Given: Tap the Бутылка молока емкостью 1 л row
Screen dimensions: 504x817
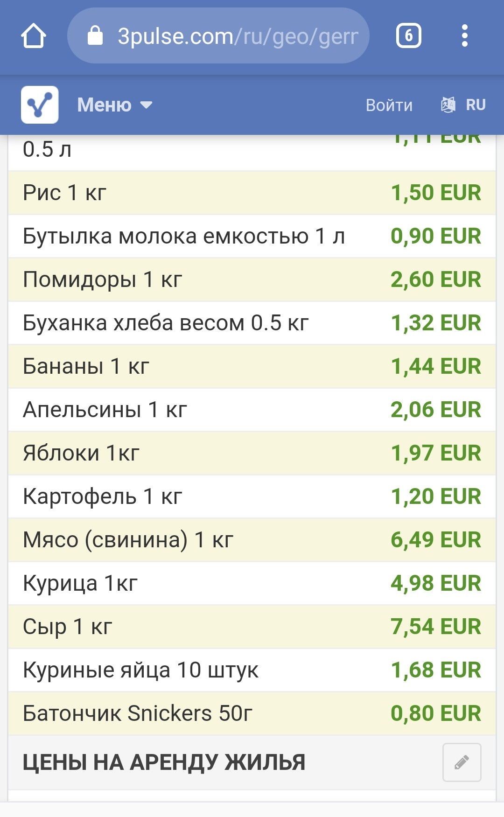Looking at the screenshot, I should point(252,236).
